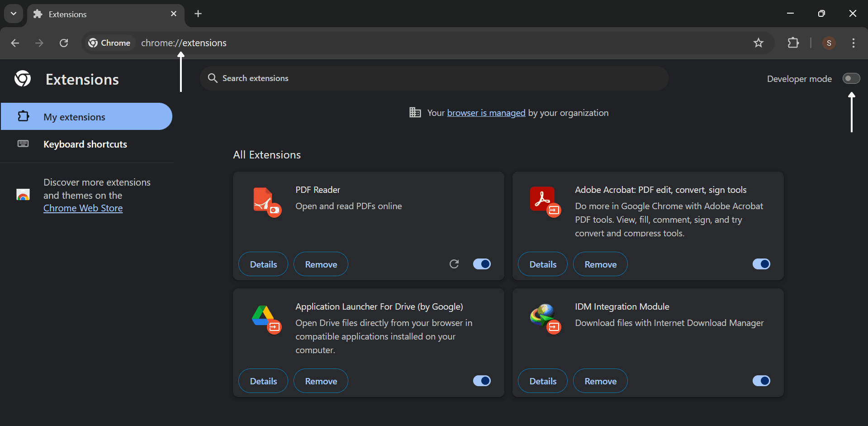
Task: Remove IDM Integration Module
Action: [600, 381]
